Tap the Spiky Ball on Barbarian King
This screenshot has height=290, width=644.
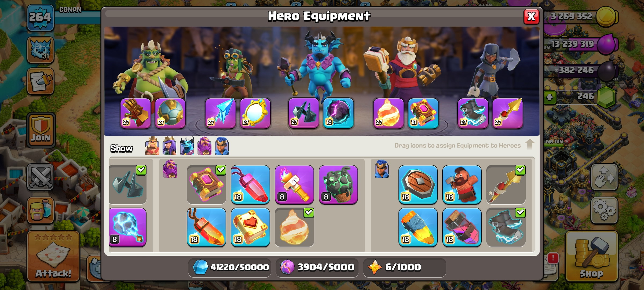click(x=170, y=113)
